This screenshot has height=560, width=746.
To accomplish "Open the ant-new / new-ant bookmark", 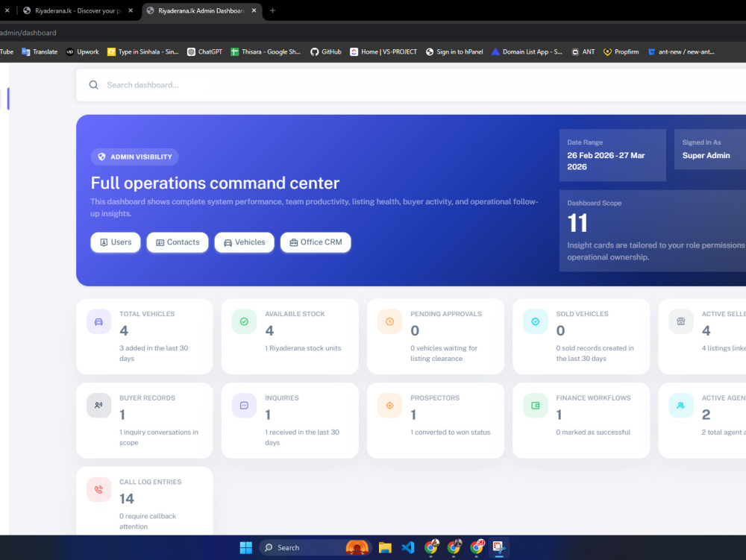I will pos(681,51).
